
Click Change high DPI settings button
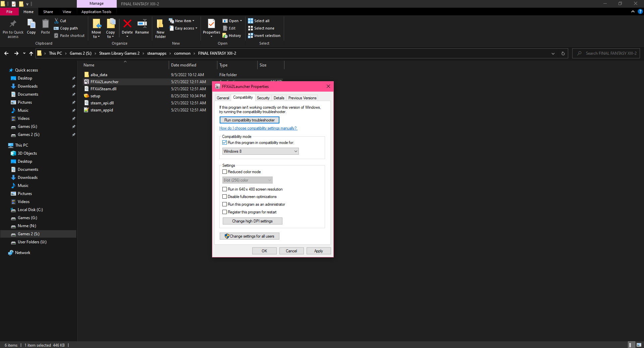pos(253,221)
